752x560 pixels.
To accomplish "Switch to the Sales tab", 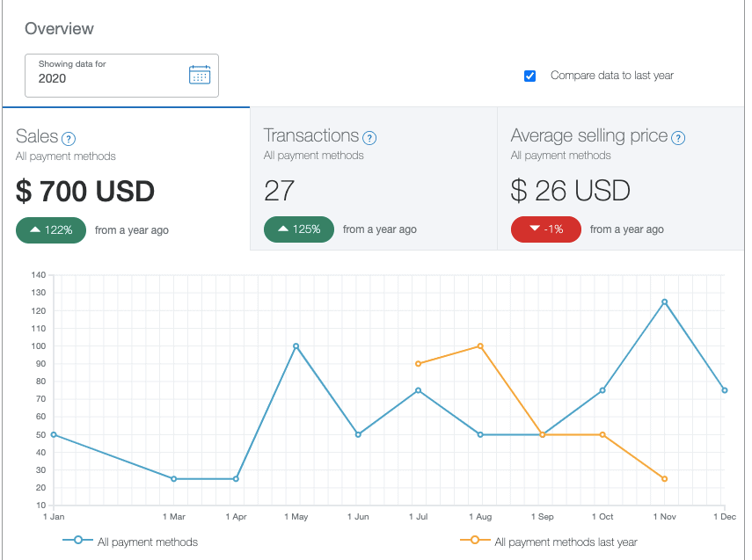I will pos(126,178).
